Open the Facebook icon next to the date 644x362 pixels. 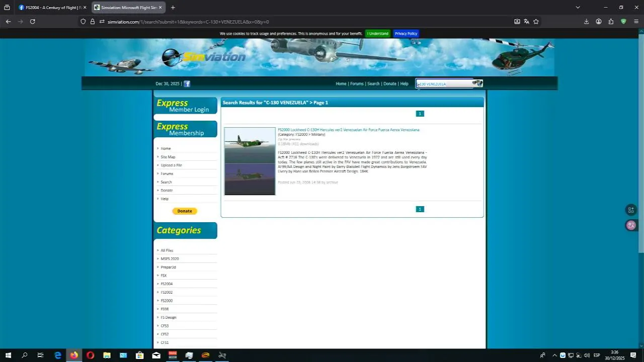pos(187,84)
